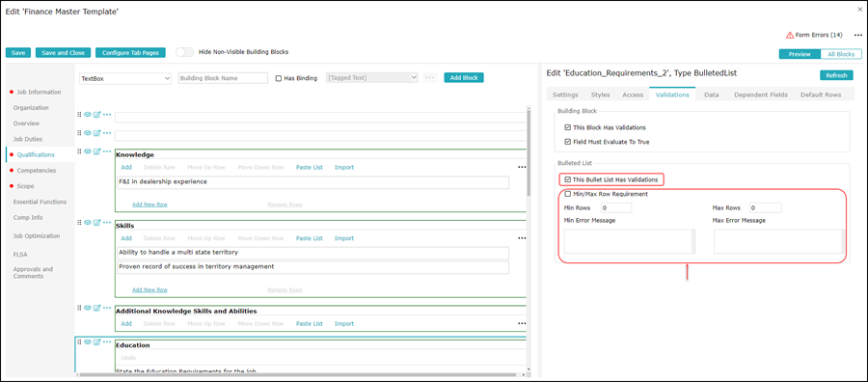Go to the FLSA page
Screen dimensions: 868x382
20,255
